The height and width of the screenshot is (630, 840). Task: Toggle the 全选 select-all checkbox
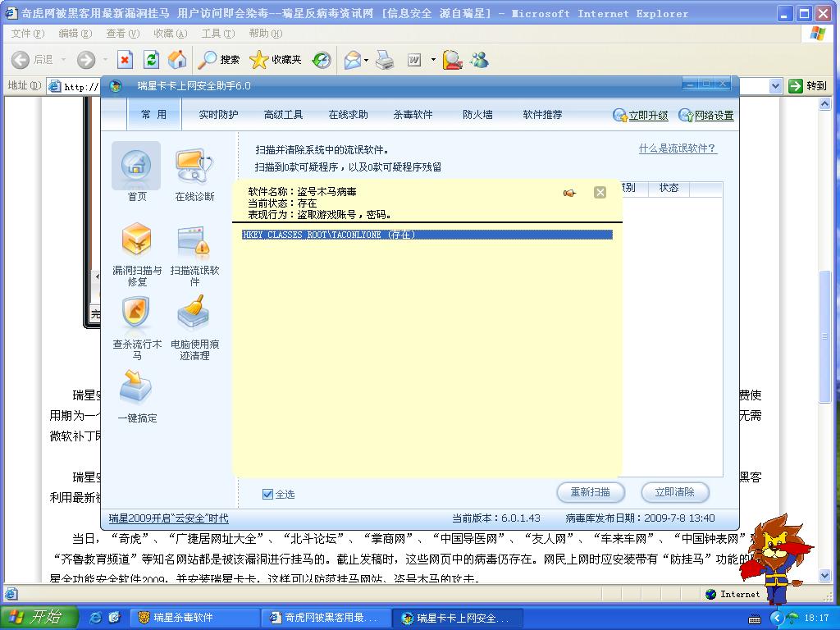(x=268, y=494)
